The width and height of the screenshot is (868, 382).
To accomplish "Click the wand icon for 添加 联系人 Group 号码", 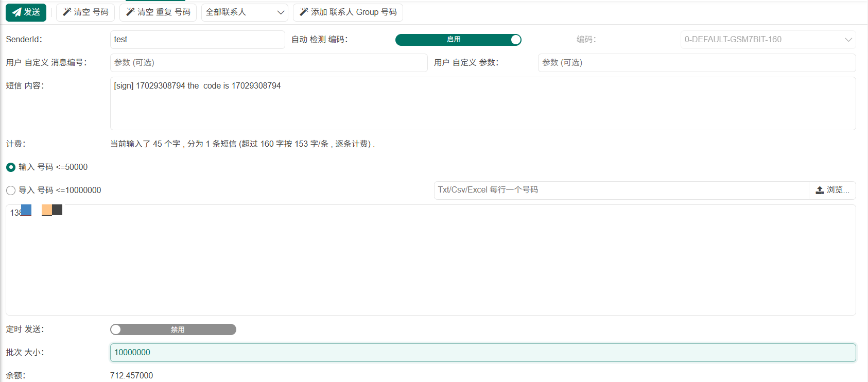I will [x=304, y=12].
